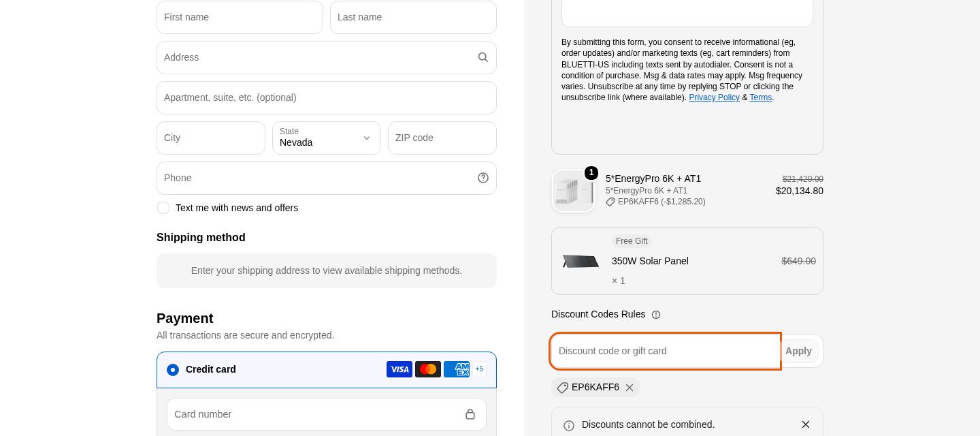Click the American Express logo

point(457,369)
